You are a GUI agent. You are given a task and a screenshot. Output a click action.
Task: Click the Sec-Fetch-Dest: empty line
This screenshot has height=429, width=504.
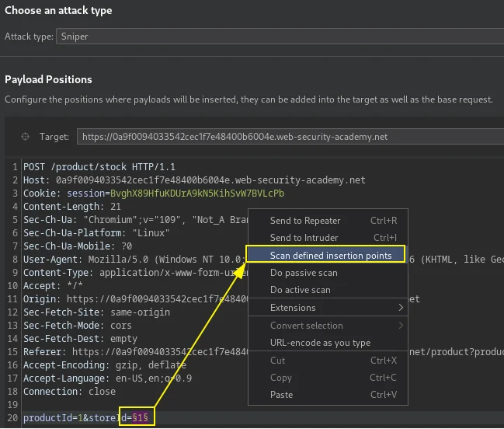click(80, 338)
